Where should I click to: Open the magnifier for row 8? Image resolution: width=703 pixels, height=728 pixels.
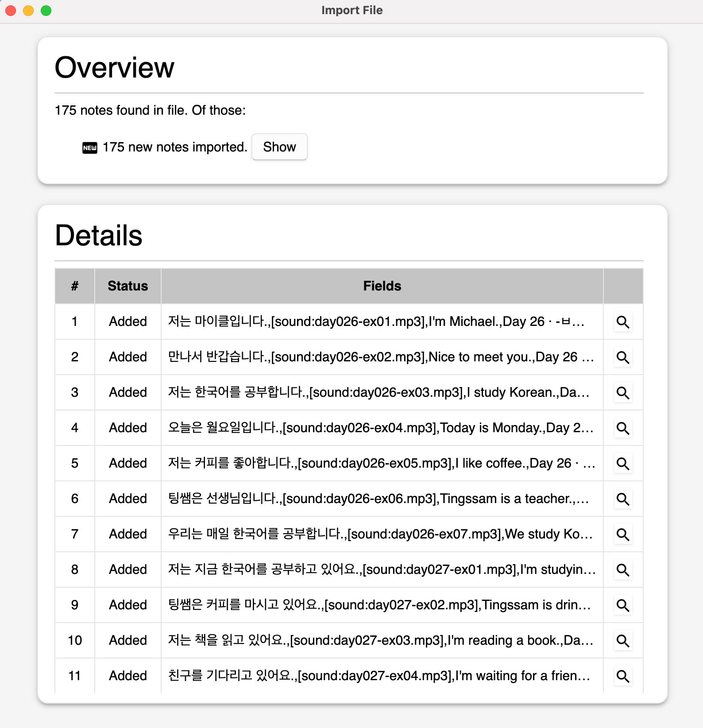click(623, 570)
